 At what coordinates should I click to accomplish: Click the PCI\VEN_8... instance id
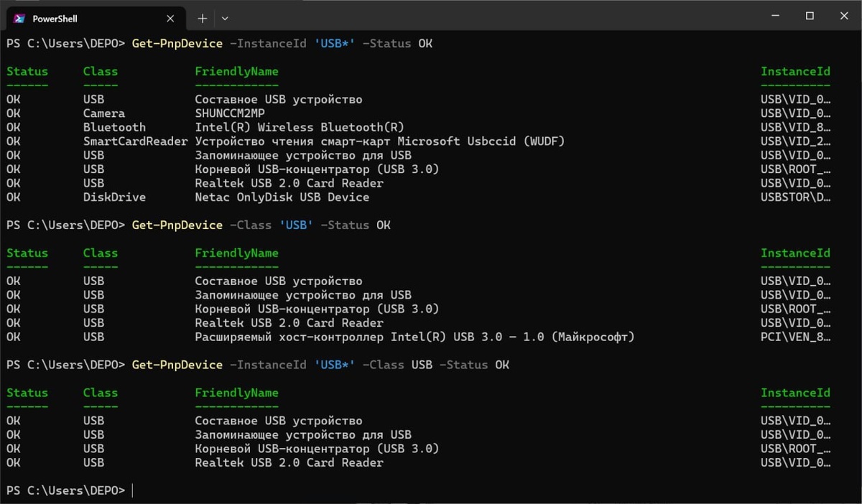point(796,337)
